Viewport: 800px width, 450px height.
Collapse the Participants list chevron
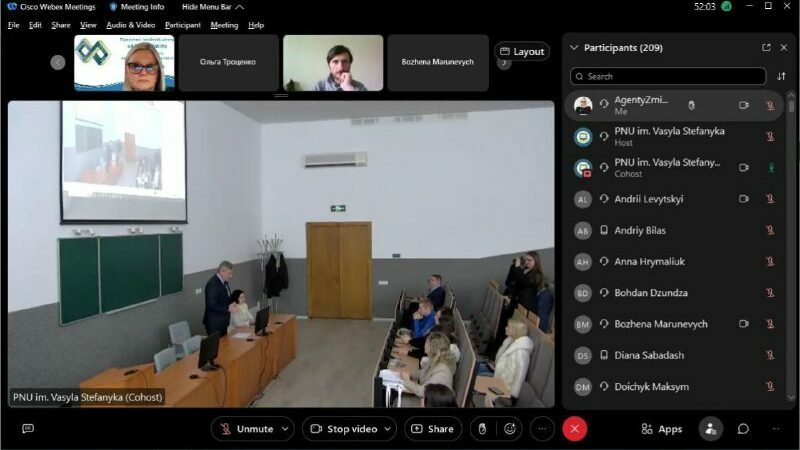pos(574,47)
